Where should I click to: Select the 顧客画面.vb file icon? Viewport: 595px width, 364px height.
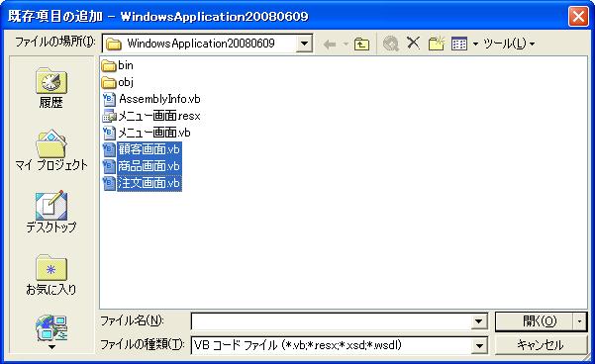pyautogui.click(x=109, y=149)
